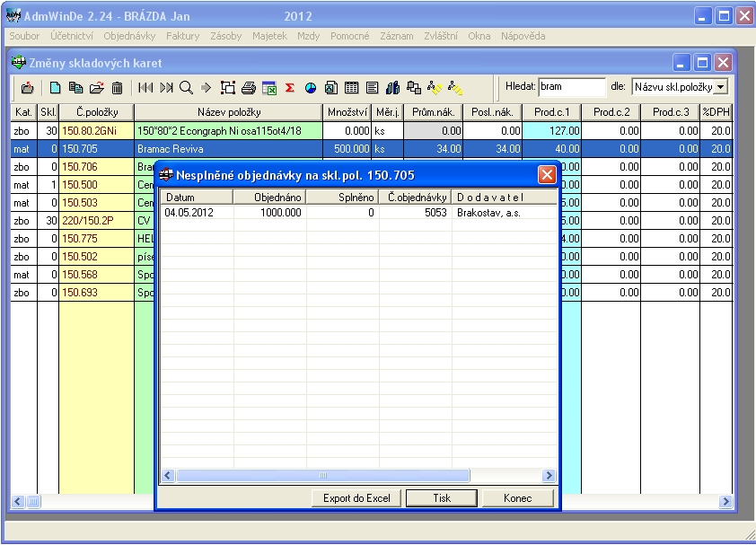Open the Nápověda menu
This screenshot has width=756, height=545.
523,36
